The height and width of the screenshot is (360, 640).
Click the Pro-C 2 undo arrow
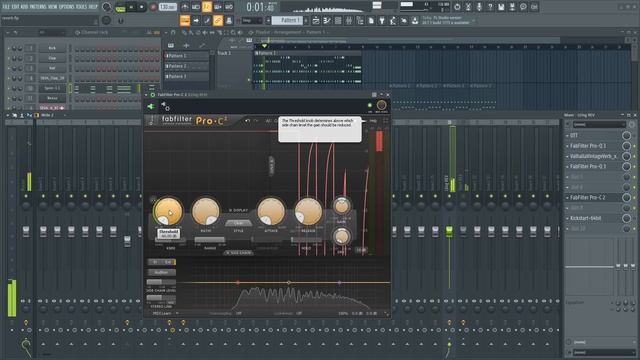click(247, 121)
